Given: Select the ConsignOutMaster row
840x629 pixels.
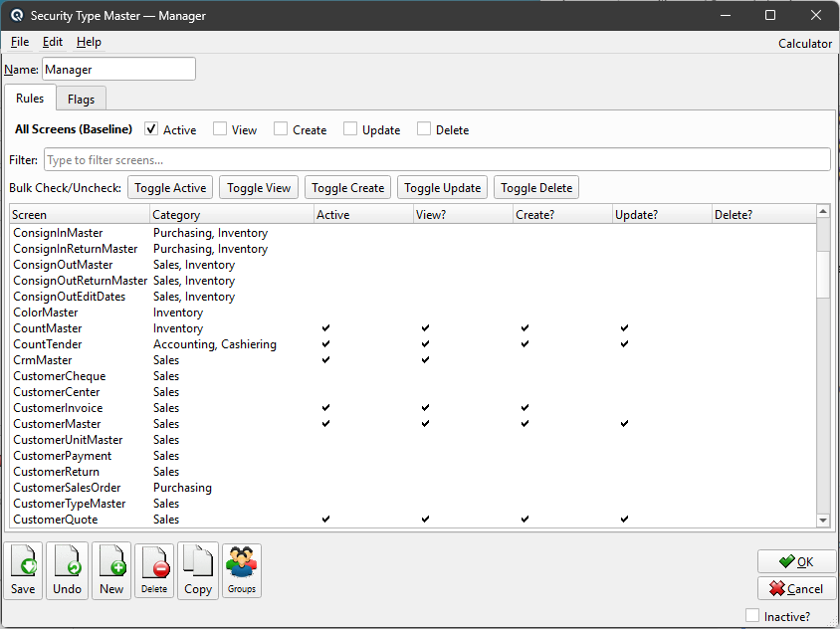Looking at the screenshot, I should point(413,265).
